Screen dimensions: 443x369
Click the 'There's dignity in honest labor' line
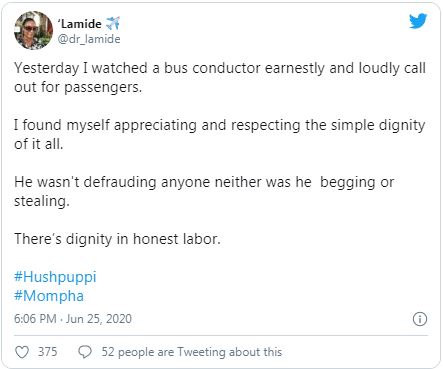[x=117, y=239]
